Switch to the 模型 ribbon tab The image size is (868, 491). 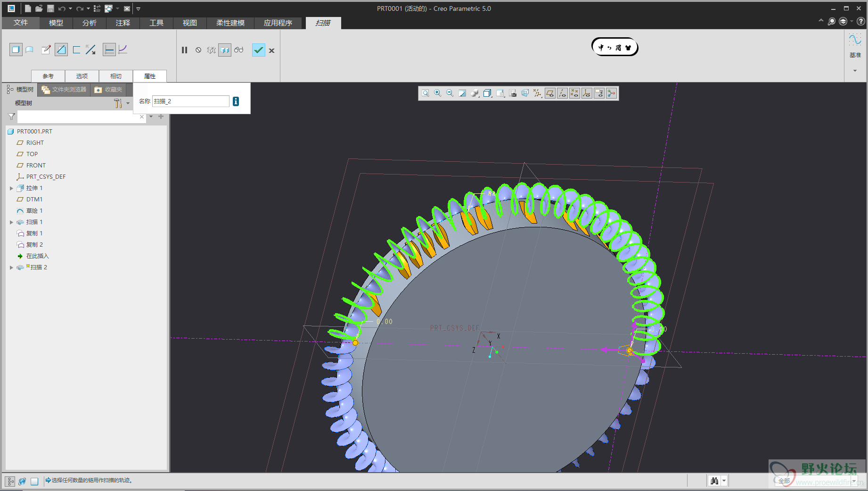[56, 23]
